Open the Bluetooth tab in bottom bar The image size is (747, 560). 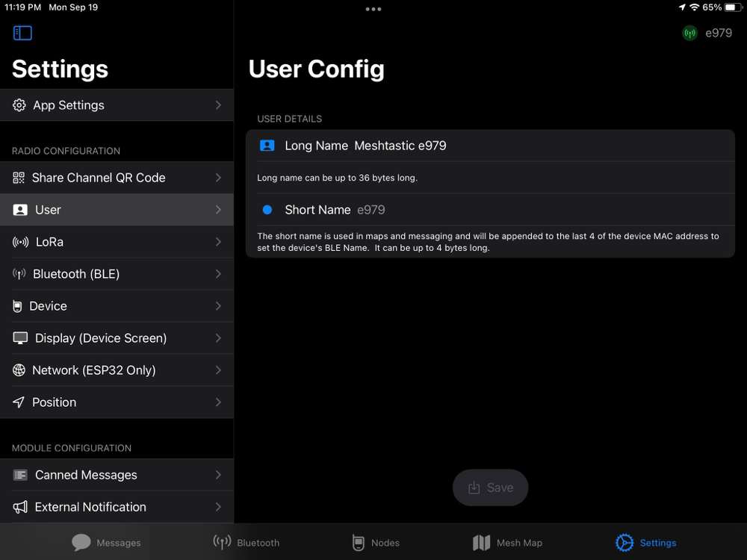247,542
